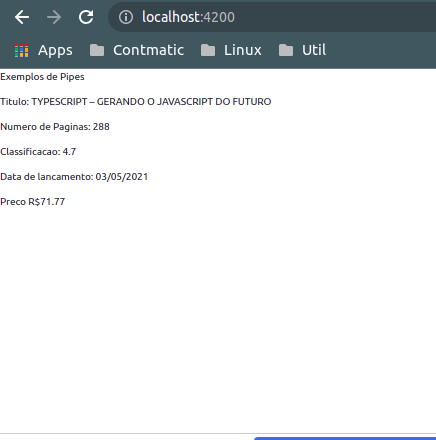Click the forward navigation arrow
This screenshot has width=436, height=440.
54,17
